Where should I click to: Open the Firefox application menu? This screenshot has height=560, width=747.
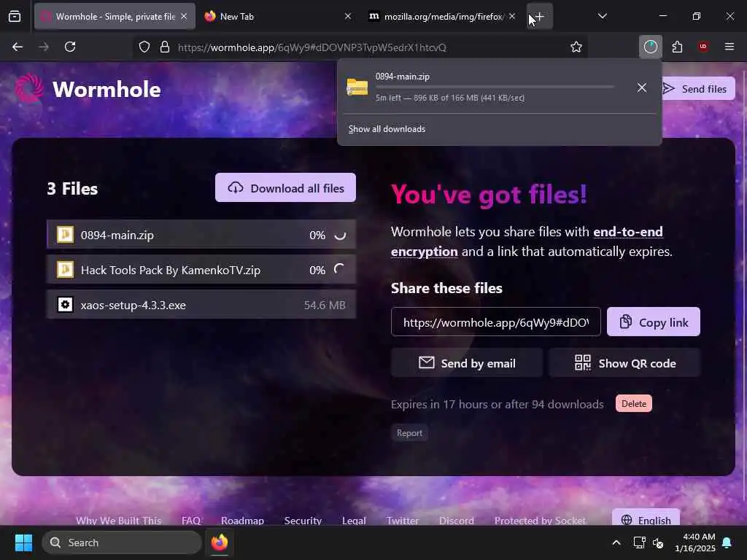[x=729, y=47]
